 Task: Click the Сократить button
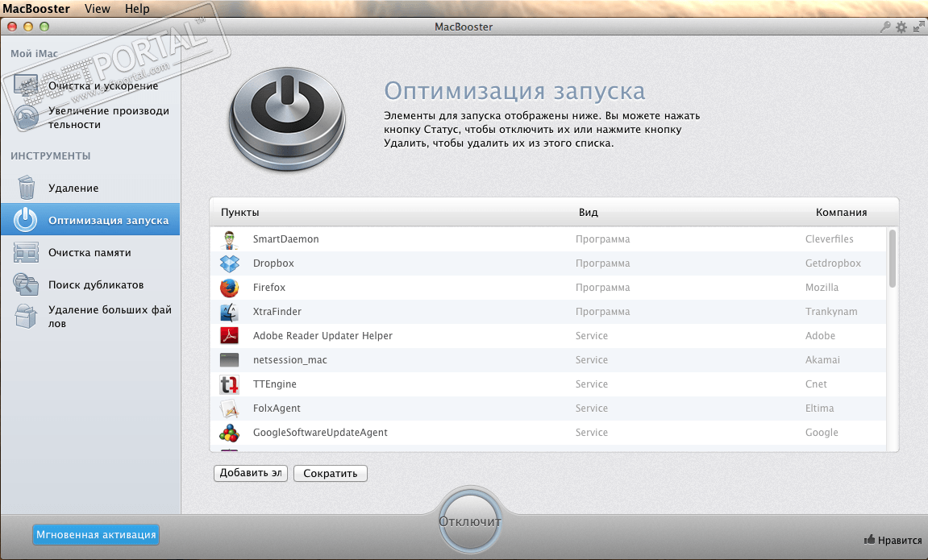(x=331, y=473)
